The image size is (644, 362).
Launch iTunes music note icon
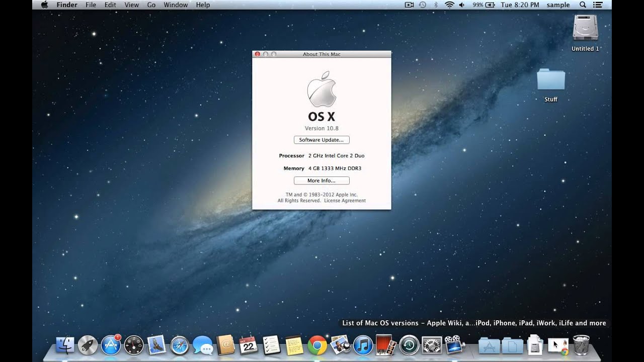(363, 345)
